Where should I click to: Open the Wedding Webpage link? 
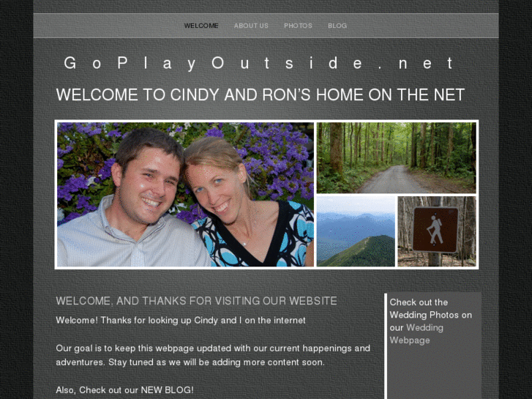(x=416, y=334)
